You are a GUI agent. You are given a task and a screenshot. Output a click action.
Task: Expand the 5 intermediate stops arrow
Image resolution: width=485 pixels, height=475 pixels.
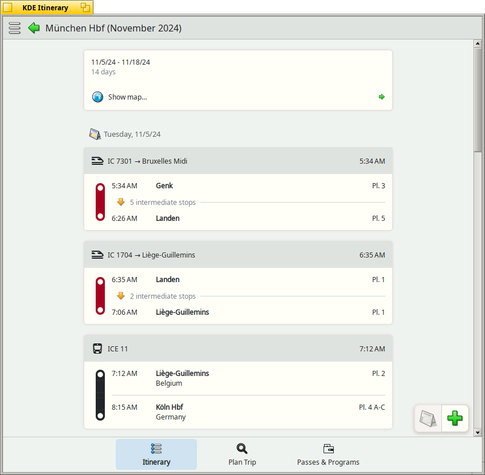coord(121,202)
